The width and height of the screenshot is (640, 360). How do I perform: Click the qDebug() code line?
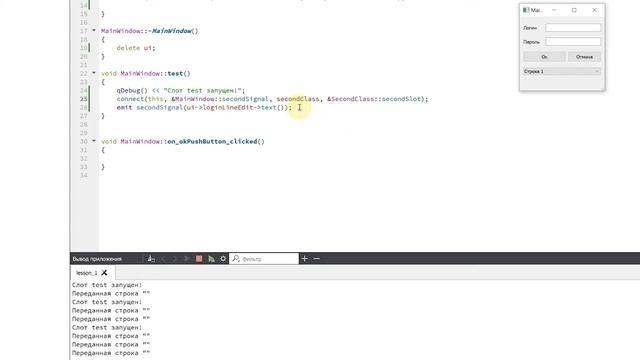[181, 90]
